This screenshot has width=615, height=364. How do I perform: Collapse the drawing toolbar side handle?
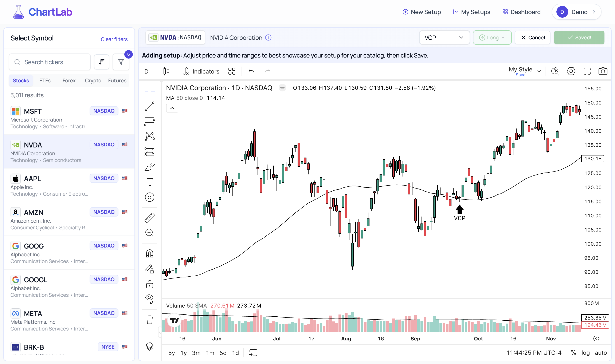[x=160, y=332]
